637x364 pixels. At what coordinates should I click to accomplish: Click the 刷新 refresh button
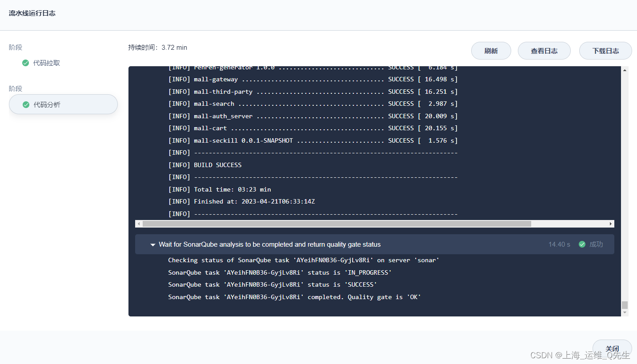[x=491, y=51]
